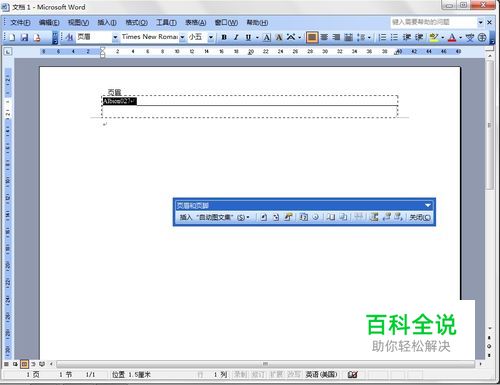This screenshot has width=500, height=385.
Task: Open the 视图(V) menu
Action: pyautogui.click(x=78, y=23)
